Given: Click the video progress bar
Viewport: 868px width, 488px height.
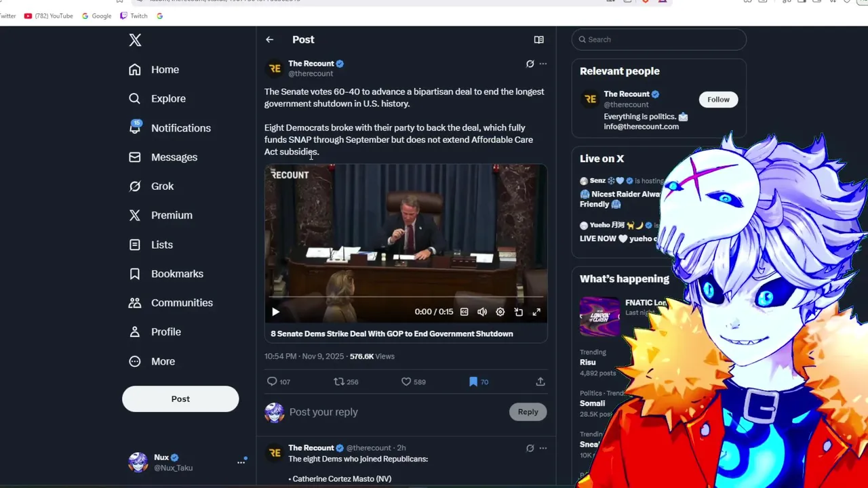Looking at the screenshot, I should point(406,297).
